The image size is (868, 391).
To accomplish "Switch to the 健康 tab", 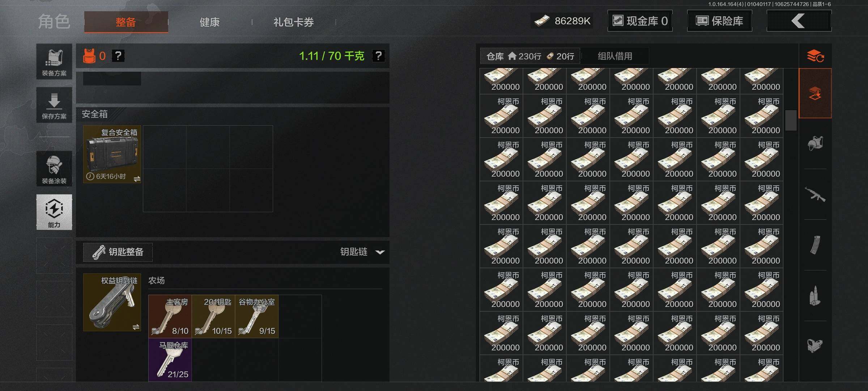I will pyautogui.click(x=210, y=22).
